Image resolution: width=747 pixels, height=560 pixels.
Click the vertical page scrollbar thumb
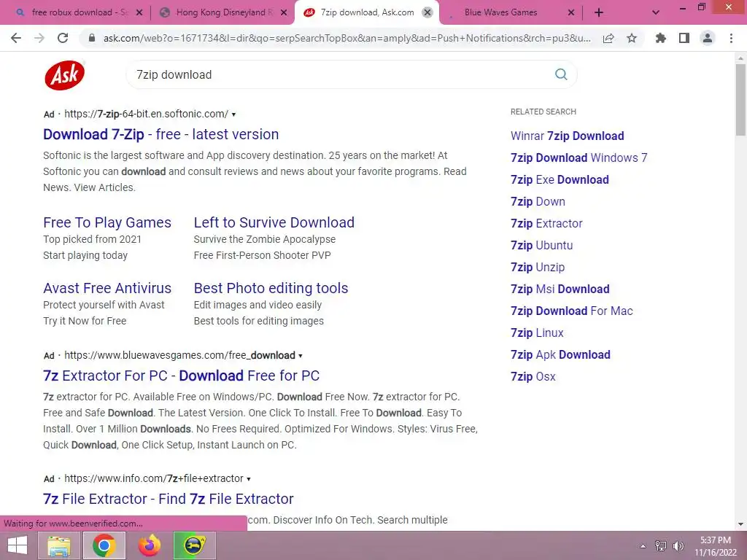click(x=740, y=100)
